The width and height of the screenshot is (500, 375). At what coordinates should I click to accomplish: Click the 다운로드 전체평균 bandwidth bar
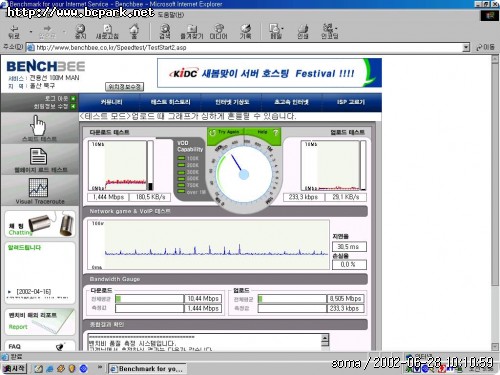(150, 299)
